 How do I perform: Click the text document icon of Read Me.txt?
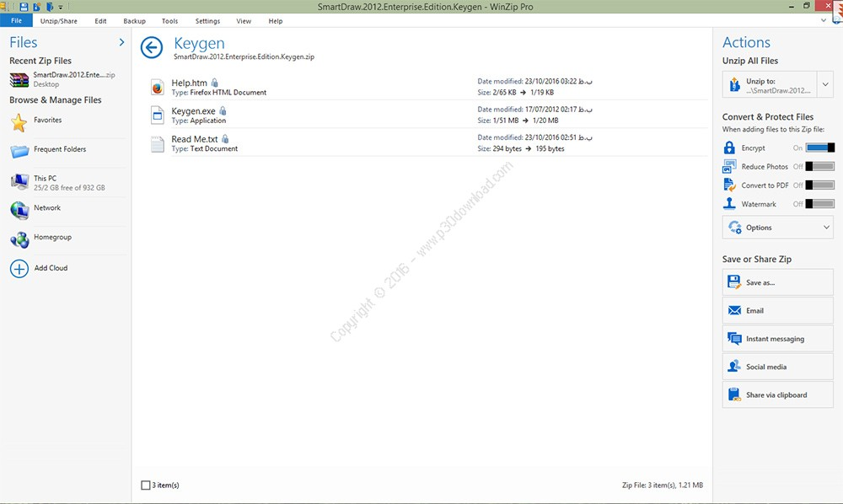tap(157, 143)
